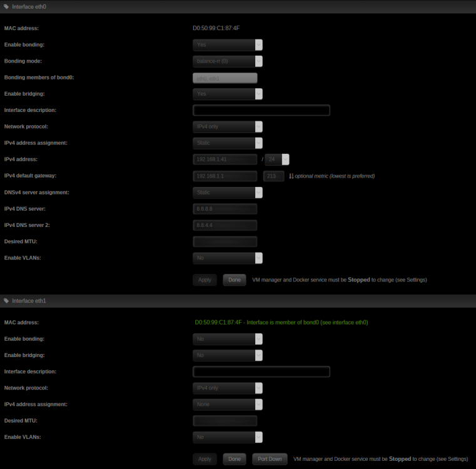This screenshot has height=469, width=476.
Task: Click the Port Down button
Action: [270, 459]
